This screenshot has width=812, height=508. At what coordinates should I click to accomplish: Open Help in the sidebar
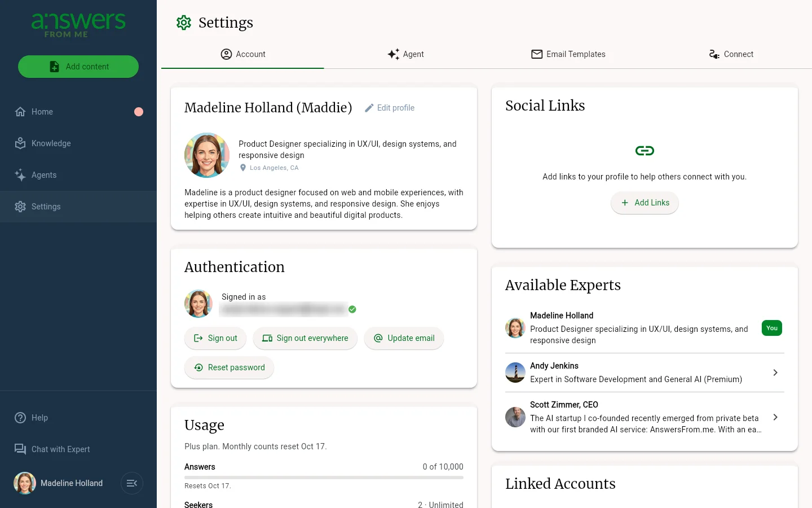pyautogui.click(x=78, y=418)
